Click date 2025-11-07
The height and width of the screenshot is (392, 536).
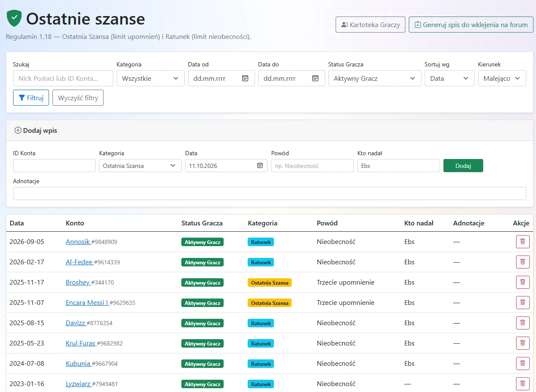27,302
